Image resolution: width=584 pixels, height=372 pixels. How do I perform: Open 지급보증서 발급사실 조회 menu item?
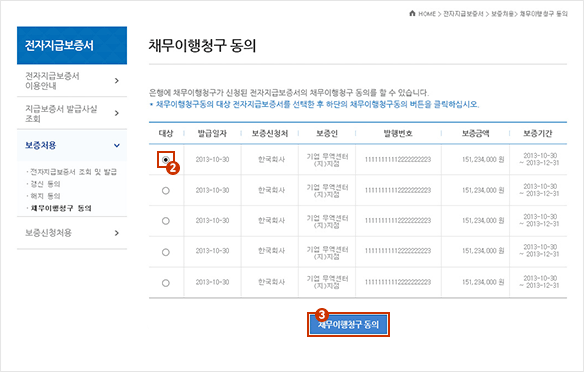click(61, 114)
